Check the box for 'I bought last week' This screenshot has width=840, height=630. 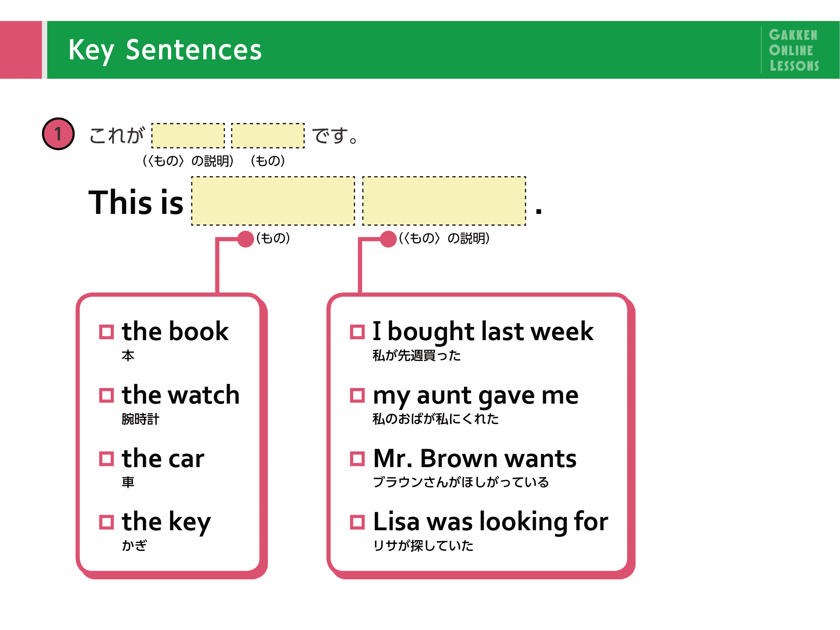coord(357,331)
